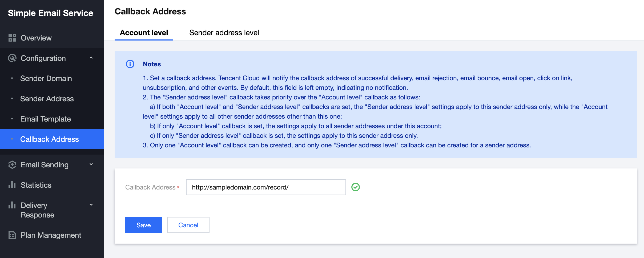The width and height of the screenshot is (644, 258).
Task: Switch to Sender address level tab
Action: click(224, 33)
